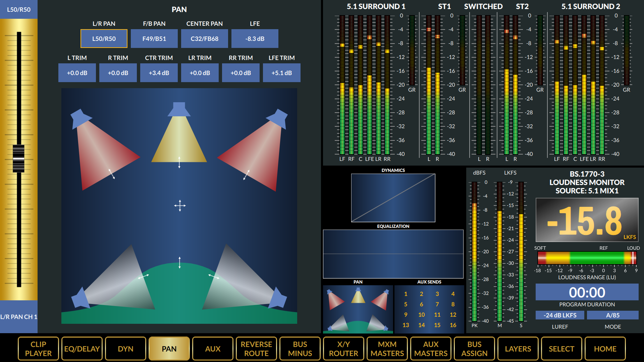Select R TRIM +0.0 dB box
644x362 pixels.
[118, 73]
